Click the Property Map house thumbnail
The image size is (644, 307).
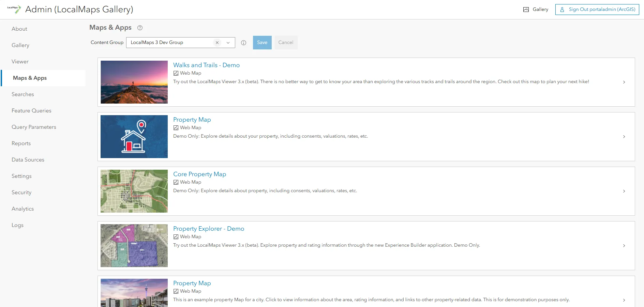point(134,137)
